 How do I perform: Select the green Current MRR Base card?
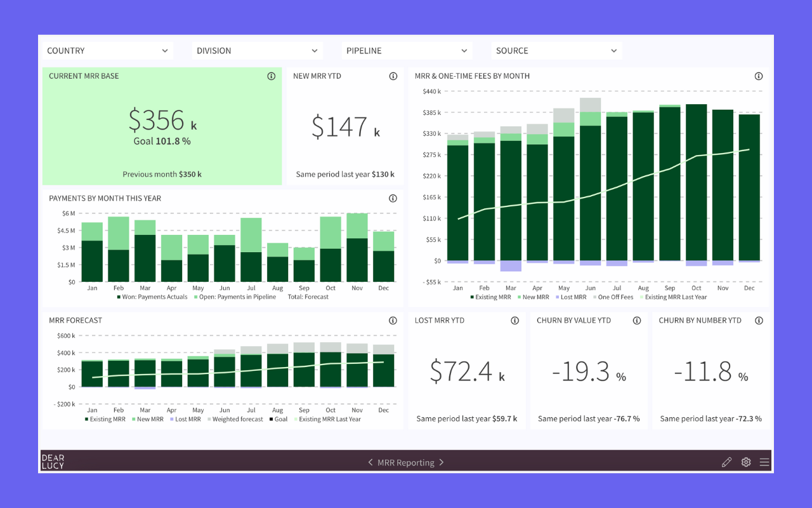[162, 126]
